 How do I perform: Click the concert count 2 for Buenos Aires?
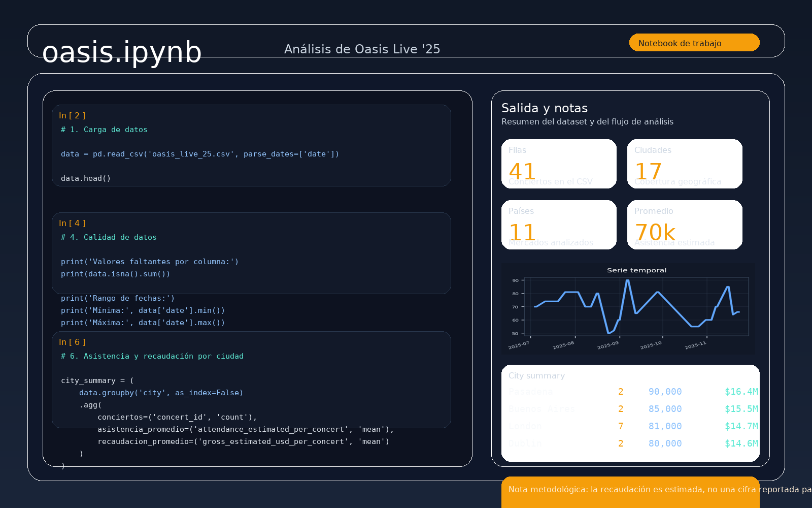coord(621,409)
